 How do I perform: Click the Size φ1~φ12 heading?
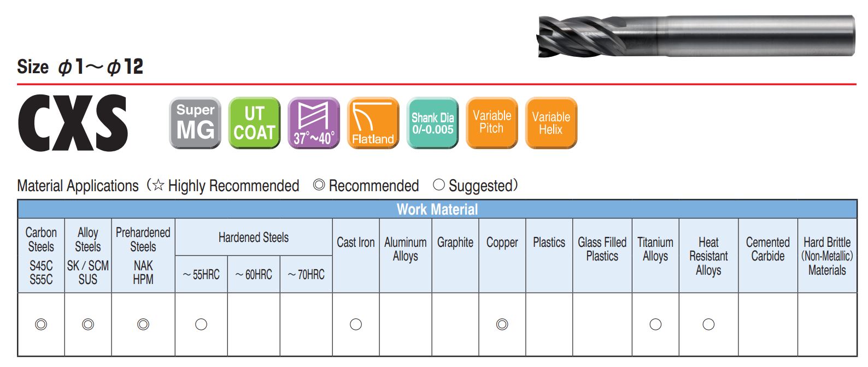point(80,67)
